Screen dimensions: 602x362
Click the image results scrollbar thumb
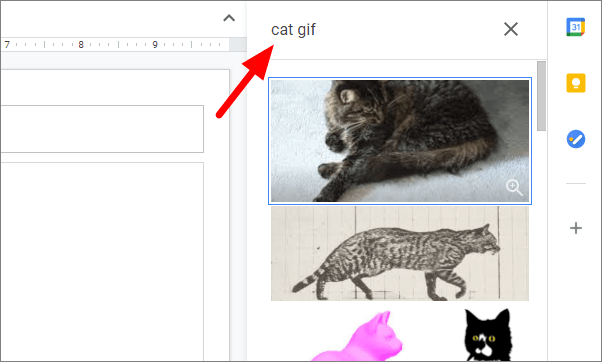541,96
